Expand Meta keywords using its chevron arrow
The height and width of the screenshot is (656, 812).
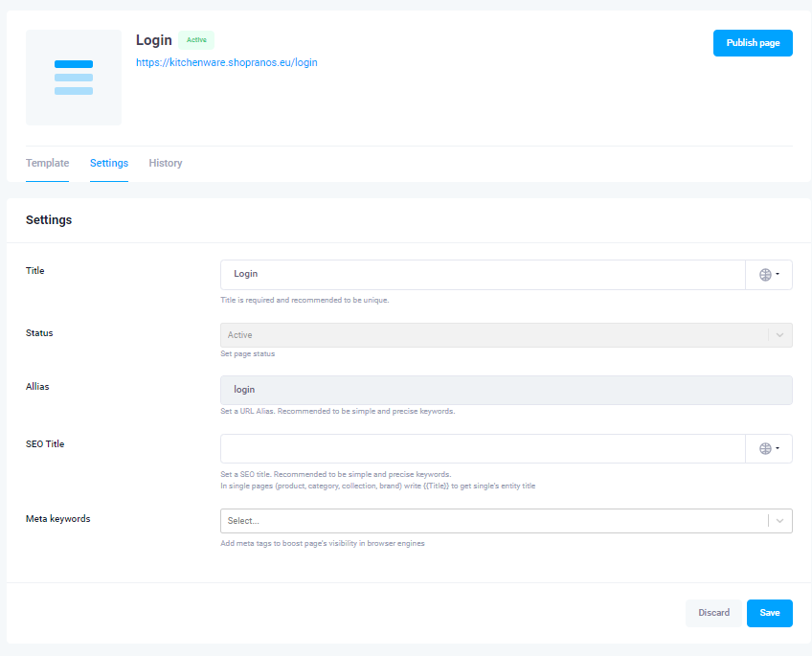pyautogui.click(x=780, y=521)
